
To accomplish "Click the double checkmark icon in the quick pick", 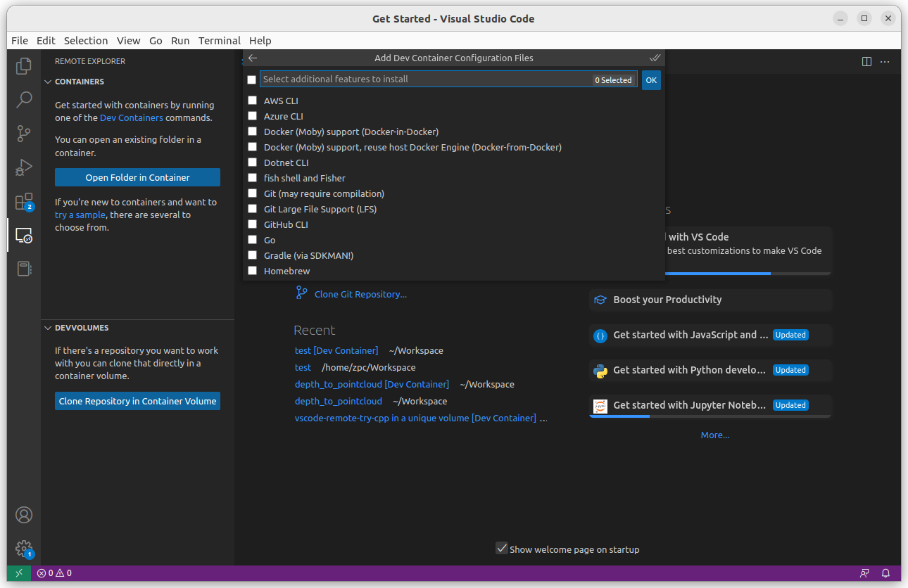I will (655, 58).
